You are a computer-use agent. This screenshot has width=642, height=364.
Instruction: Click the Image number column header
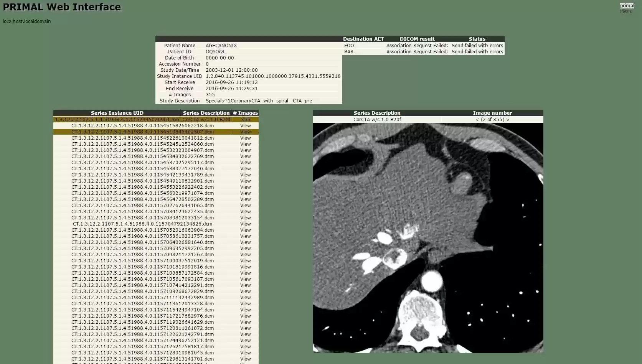(492, 113)
